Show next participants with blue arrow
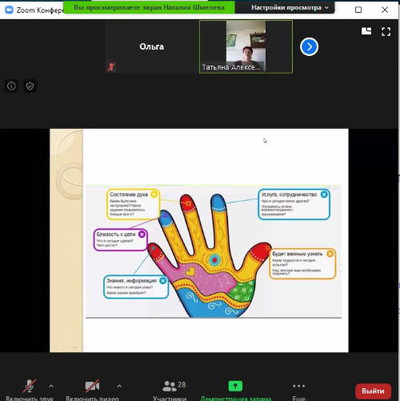Screen dimensions: 400x401 [x=309, y=47]
